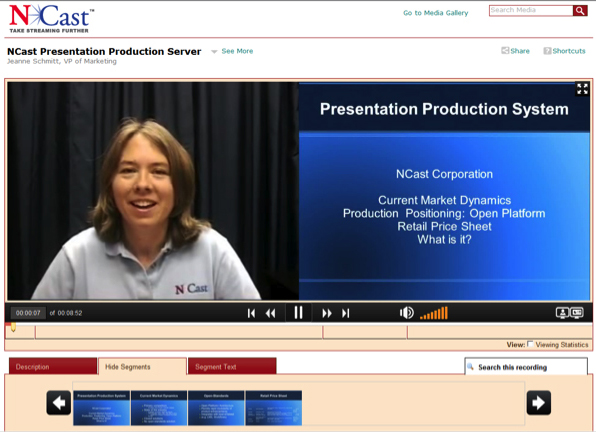The image size is (596, 432).
Task: Open the Description tab
Action: tap(53, 366)
